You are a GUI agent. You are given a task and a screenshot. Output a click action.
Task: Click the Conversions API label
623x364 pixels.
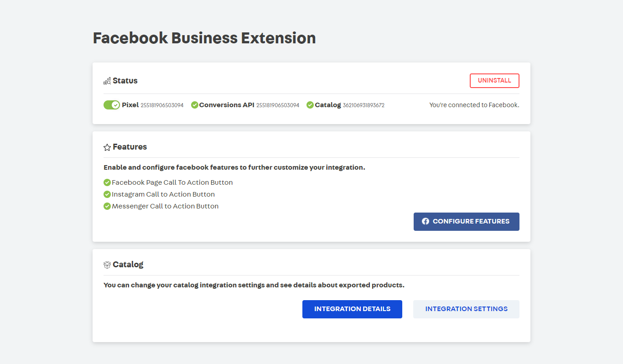[x=227, y=105]
